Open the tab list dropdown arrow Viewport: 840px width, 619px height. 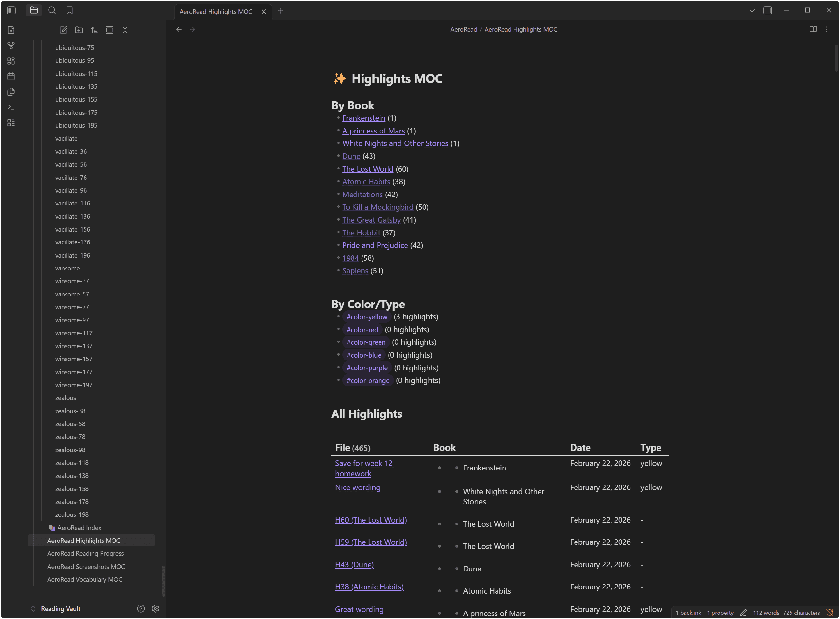[752, 11]
